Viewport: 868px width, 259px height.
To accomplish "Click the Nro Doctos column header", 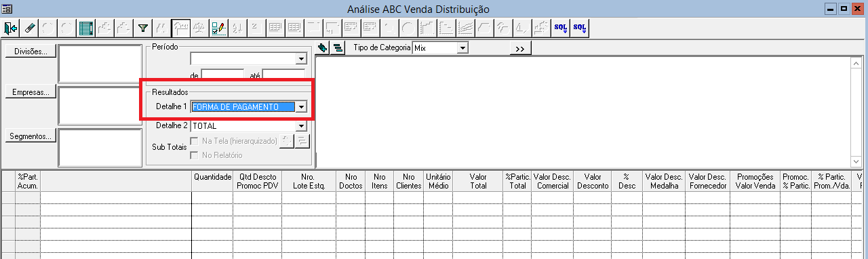I will pyautogui.click(x=351, y=181).
